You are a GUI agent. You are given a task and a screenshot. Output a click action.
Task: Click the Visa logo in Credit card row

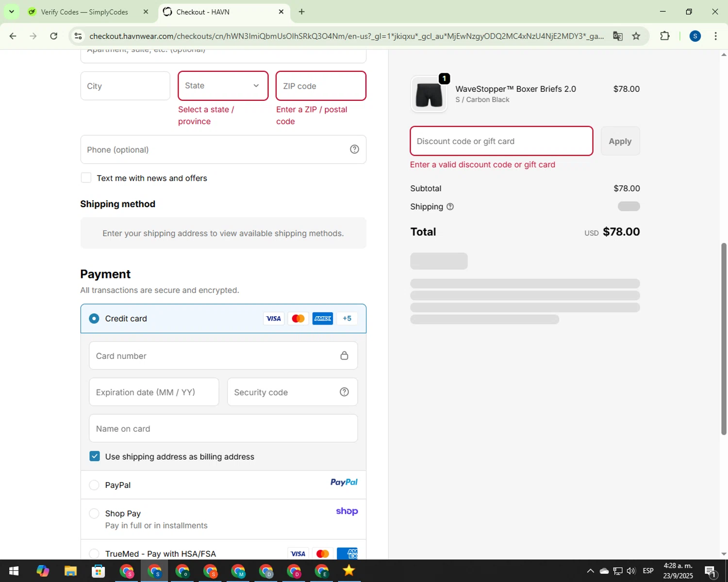pyautogui.click(x=274, y=319)
